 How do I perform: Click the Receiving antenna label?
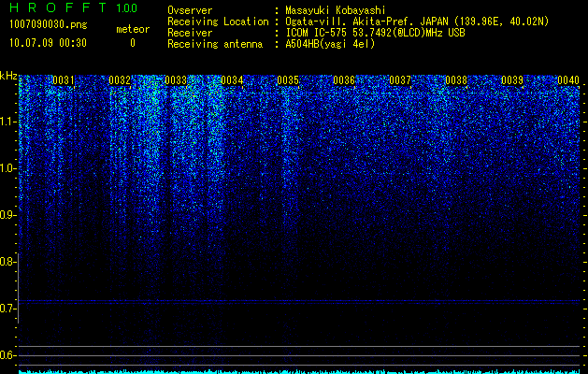pos(215,44)
